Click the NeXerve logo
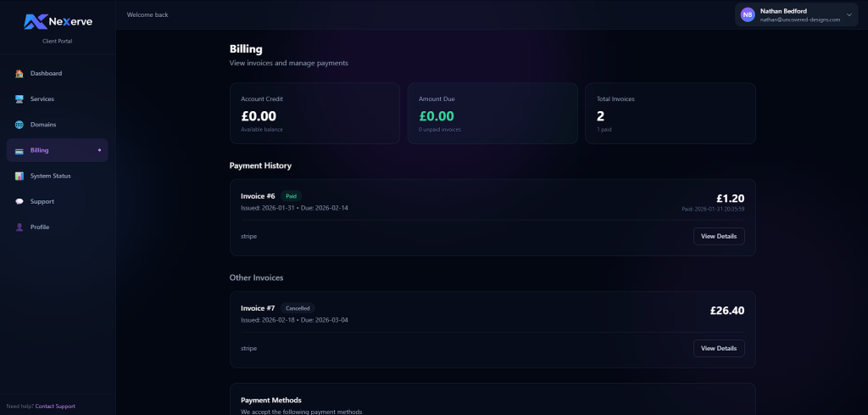The height and width of the screenshot is (415, 868). tap(58, 21)
